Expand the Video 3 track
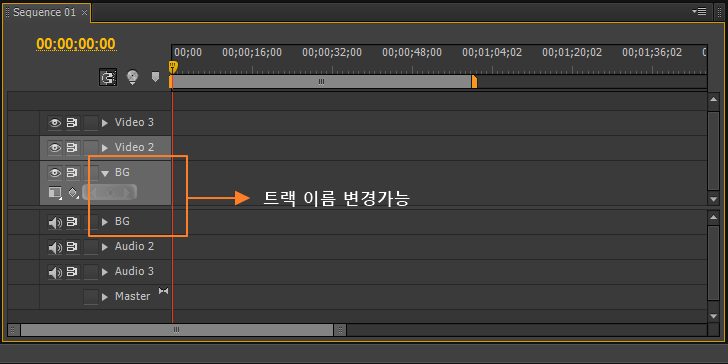The width and height of the screenshot is (728, 364). pyautogui.click(x=105, y=123)
